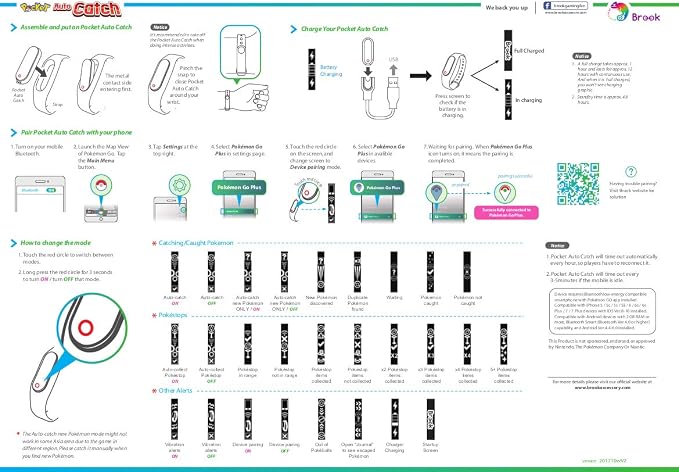Click the Open Journal escaped Pokémon icon
Screen dimensions: 679x472
coord(357,419)
